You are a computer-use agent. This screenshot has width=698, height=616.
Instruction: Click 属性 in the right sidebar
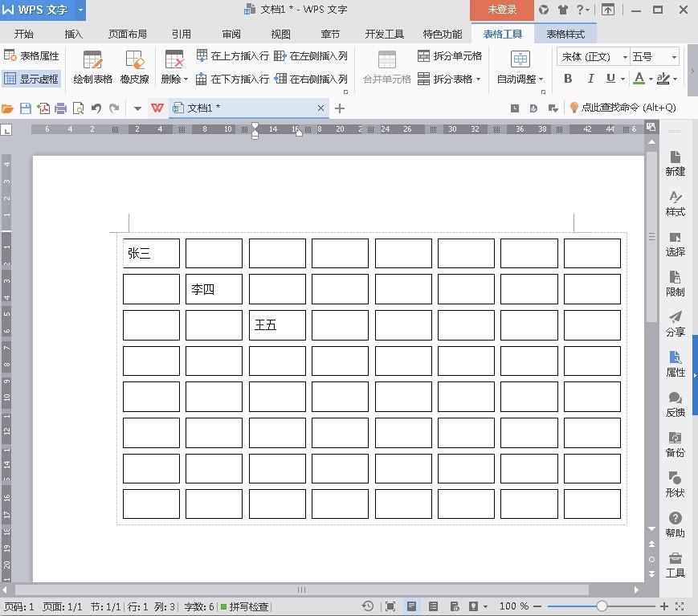click(675, 364)
